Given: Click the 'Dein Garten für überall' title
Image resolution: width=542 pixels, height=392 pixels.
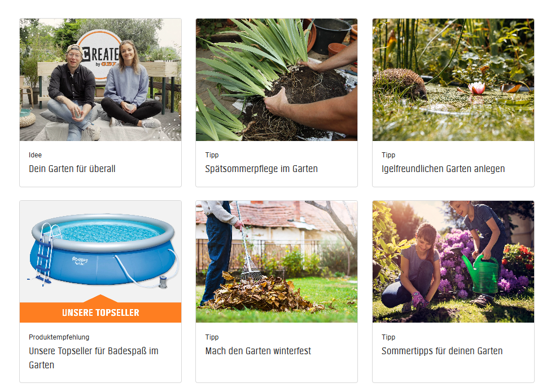Looking at the screenshot, I should pos(72,169).
